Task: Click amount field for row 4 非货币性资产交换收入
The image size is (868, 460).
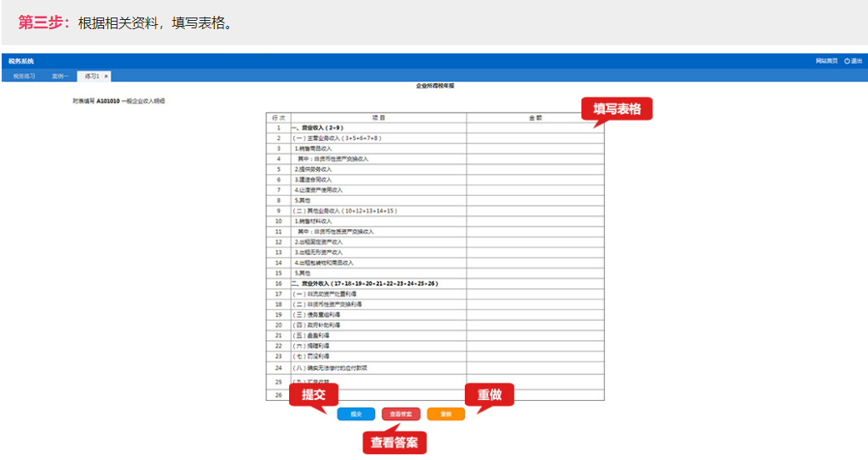Action: (536, 159)
